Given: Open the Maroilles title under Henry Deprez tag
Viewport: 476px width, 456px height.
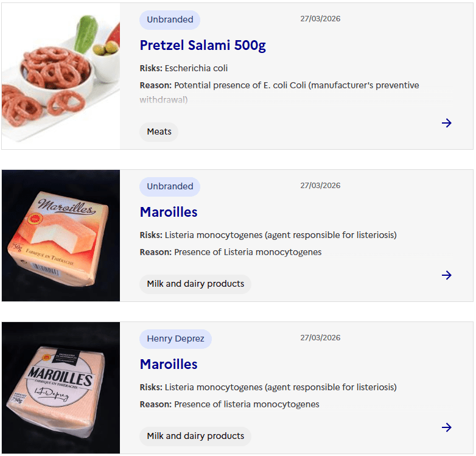Looking at the screenshot, I should [x=169, y=364].
